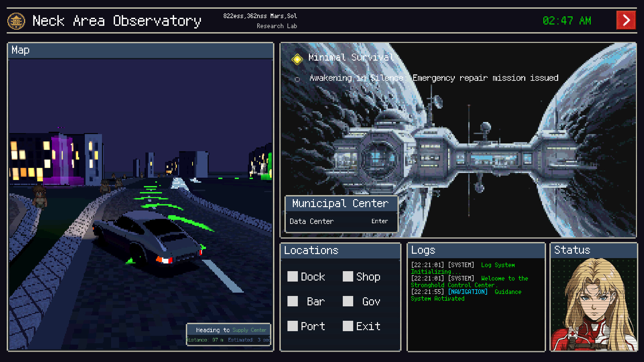Toggle the Shop location checkbox
This screenshot has height=362, width=644.
click(348, 277)
